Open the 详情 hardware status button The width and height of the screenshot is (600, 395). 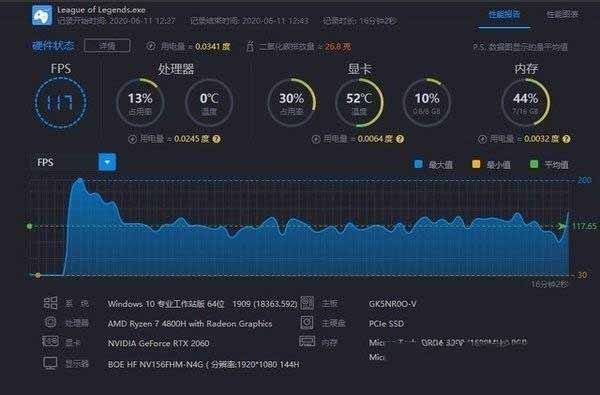[107, 46]
